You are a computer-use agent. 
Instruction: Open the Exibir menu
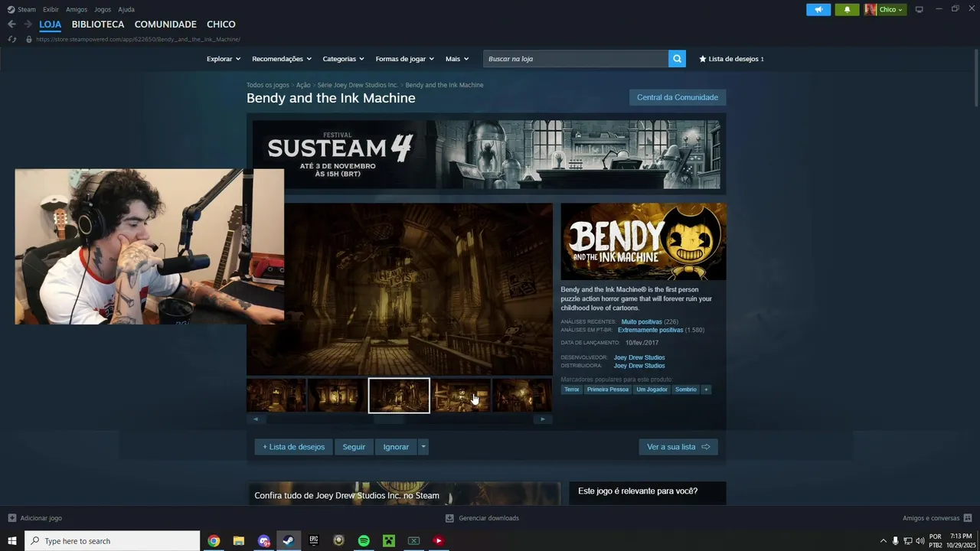[51, 9]
